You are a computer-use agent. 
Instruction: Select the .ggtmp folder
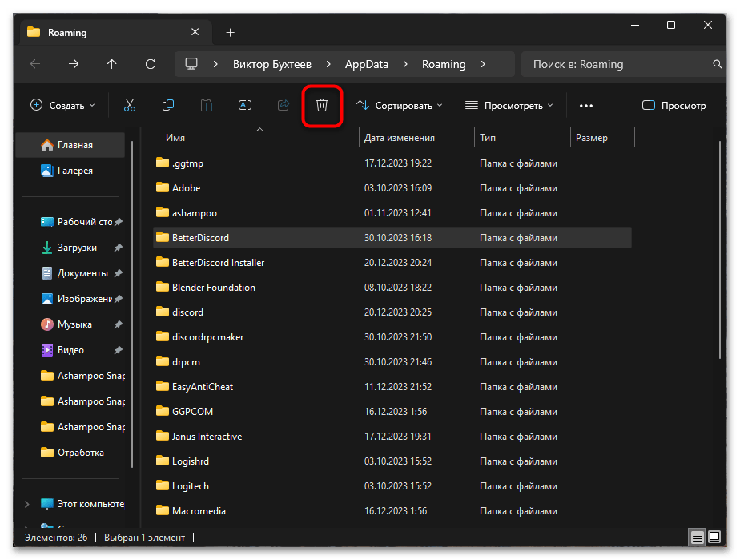(x=392, y=163)
